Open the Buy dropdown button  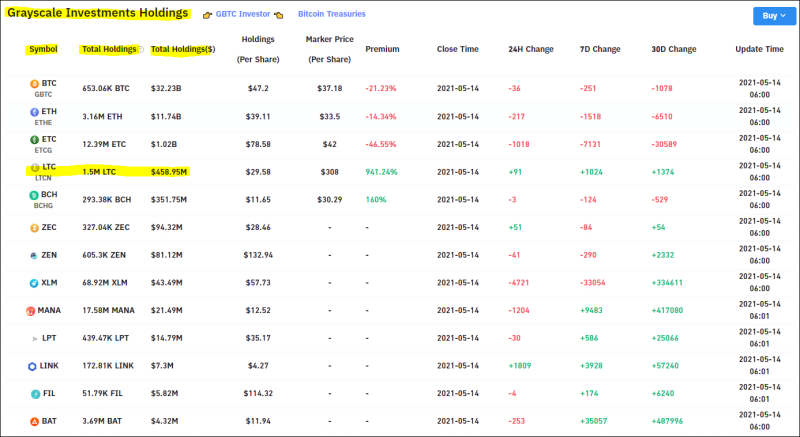point(774,16)
